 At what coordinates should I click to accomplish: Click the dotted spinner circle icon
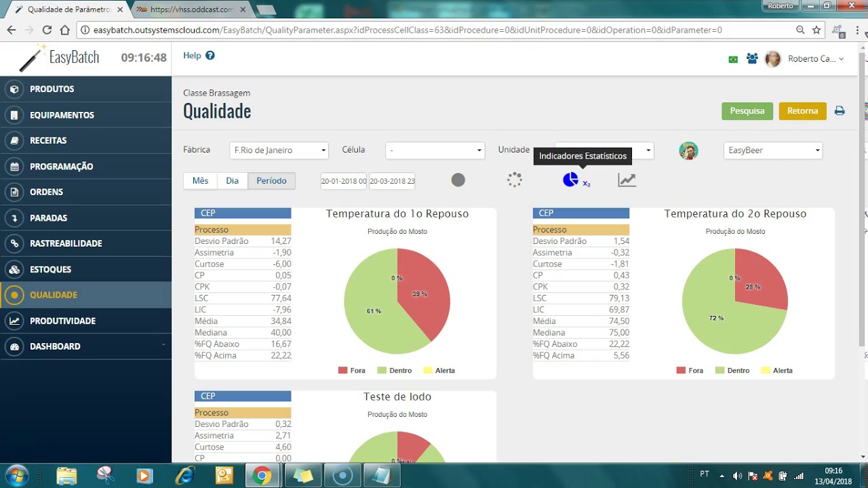click(515, 180)
